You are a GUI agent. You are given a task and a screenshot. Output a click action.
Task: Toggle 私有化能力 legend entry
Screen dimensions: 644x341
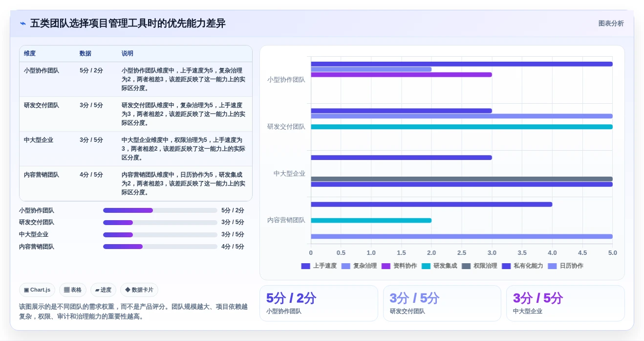click(522, 266)
